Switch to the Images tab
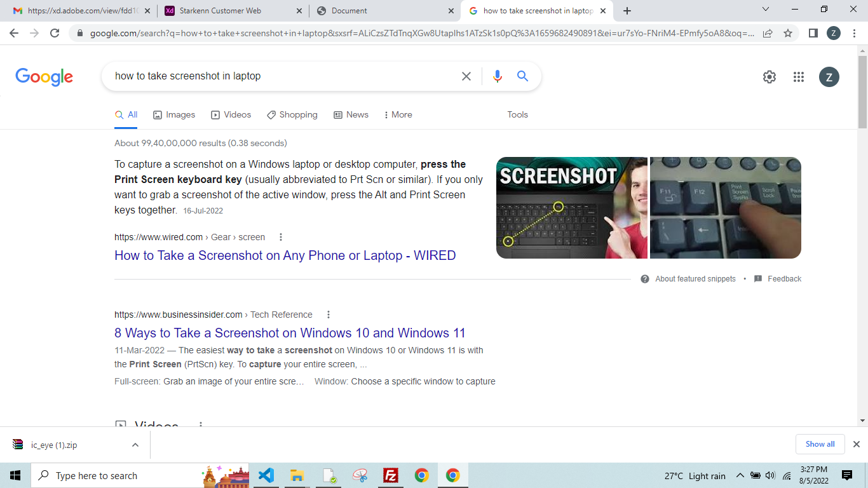Viewport: 868px width, 488px height. (174, 115)
